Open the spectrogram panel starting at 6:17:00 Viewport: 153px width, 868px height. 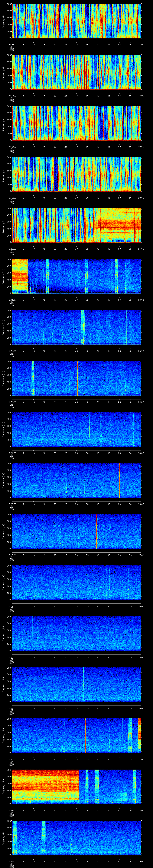click(76, 72)
